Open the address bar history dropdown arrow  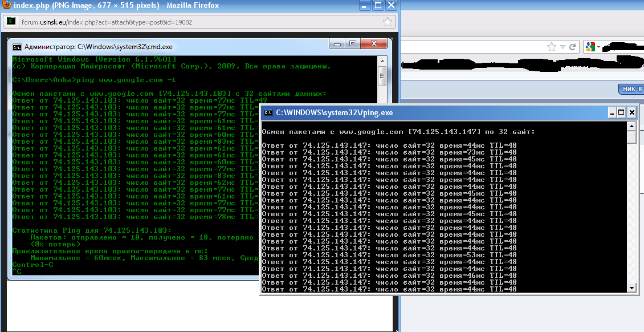(x=563, y=47)
